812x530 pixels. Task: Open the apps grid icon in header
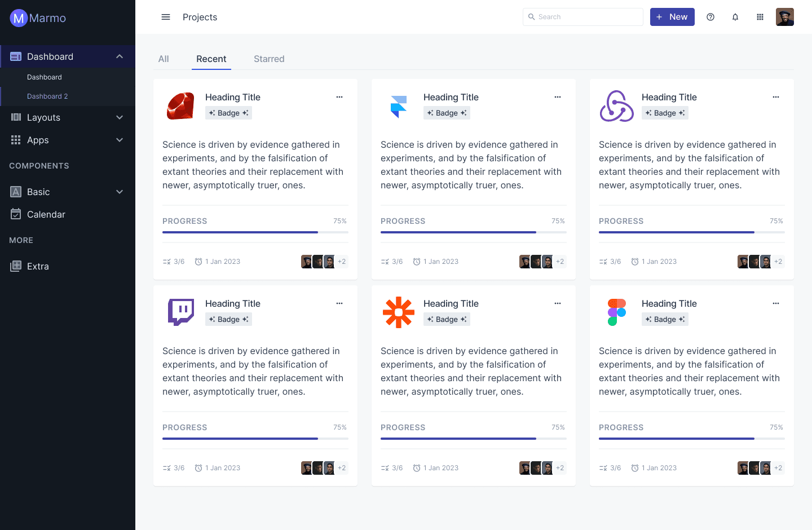pyautogui.click(x=760, y=17)
